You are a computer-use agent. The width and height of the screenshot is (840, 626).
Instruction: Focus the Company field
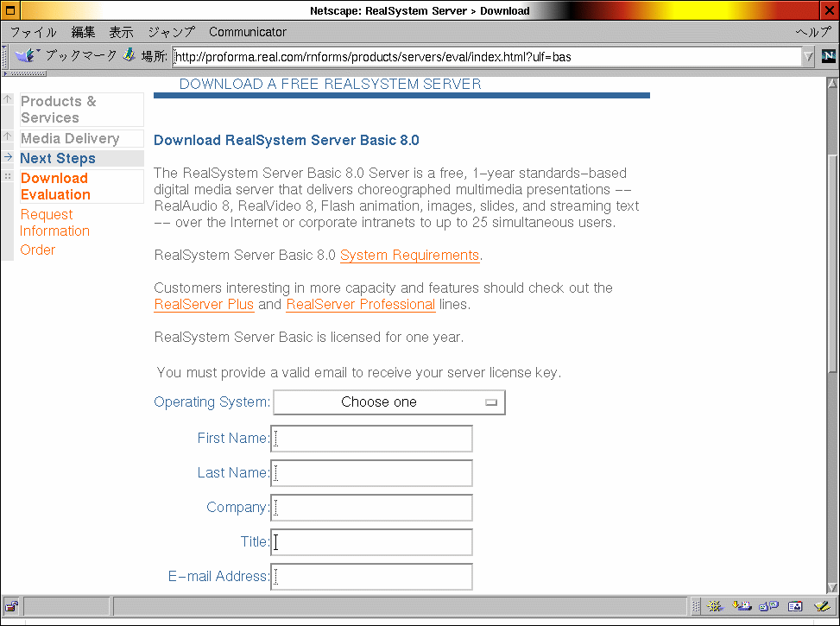[372, 508]
